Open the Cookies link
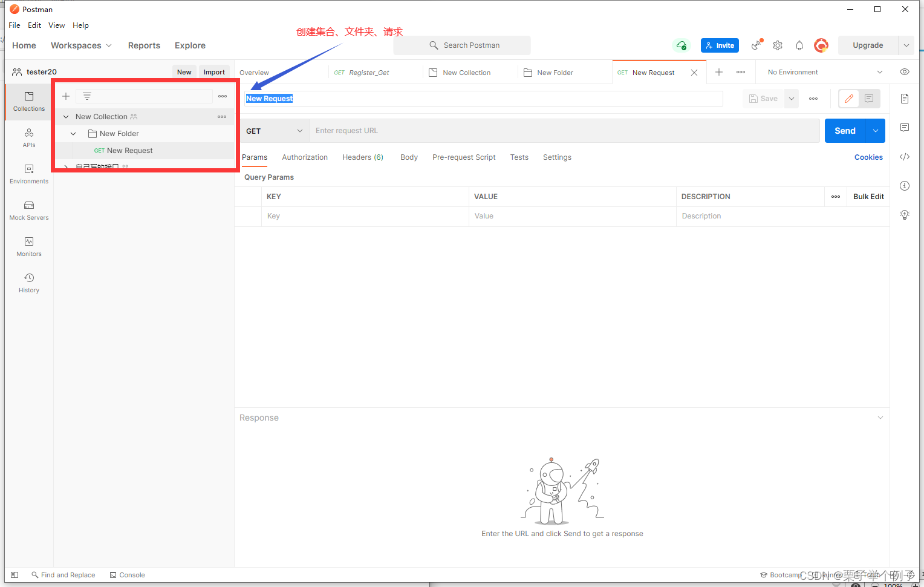Viewport: 924px width, 587px height. pos(868,157)
